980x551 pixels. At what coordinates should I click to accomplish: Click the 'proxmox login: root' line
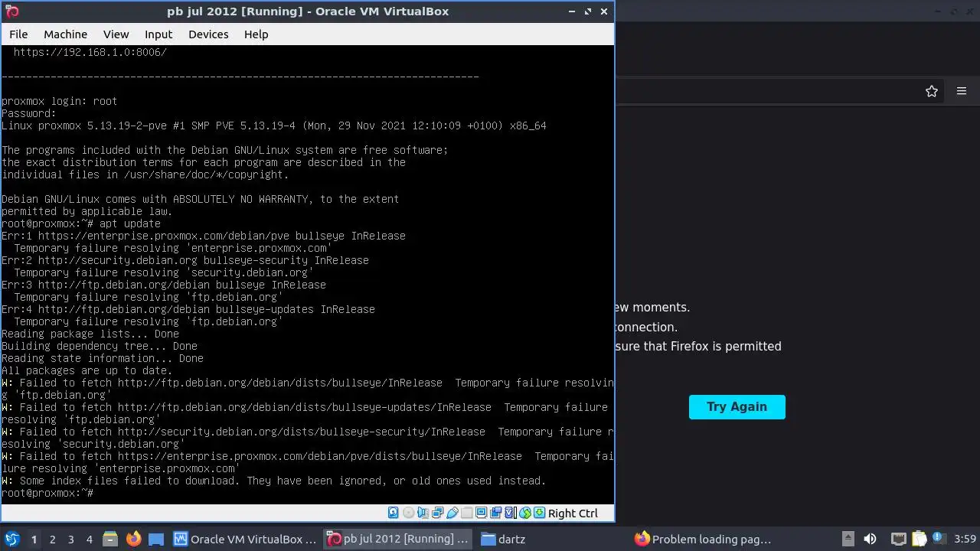coord(60,101)
